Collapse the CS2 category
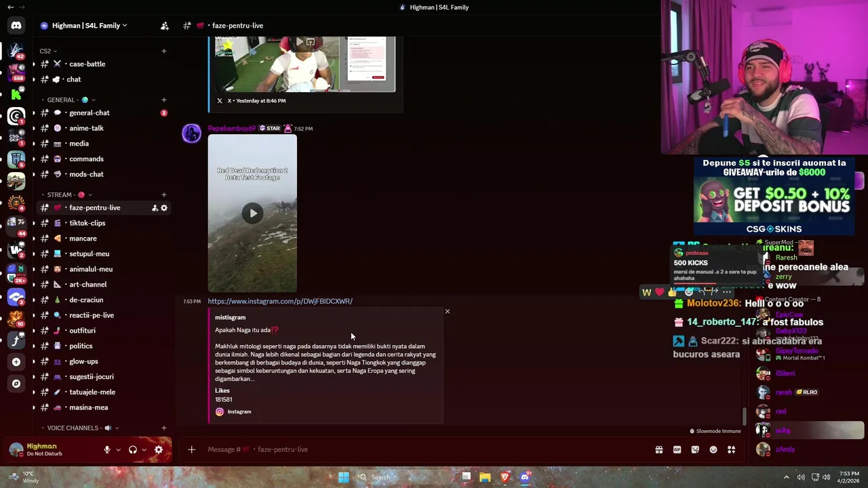The height and width of the screenshot is (488, 868). click(x=48, y=51)
